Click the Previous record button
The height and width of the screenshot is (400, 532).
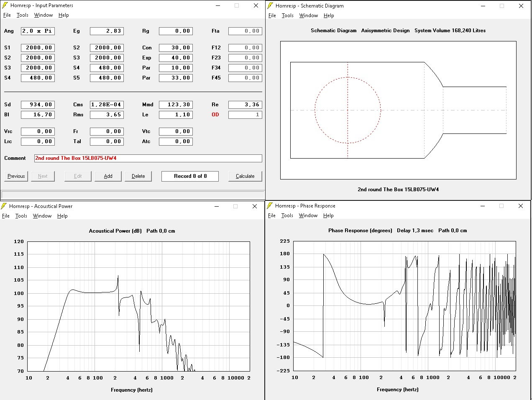(16, 176)
